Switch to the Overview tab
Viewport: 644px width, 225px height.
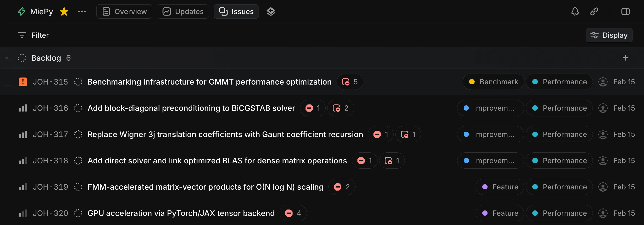coord(124,11)
